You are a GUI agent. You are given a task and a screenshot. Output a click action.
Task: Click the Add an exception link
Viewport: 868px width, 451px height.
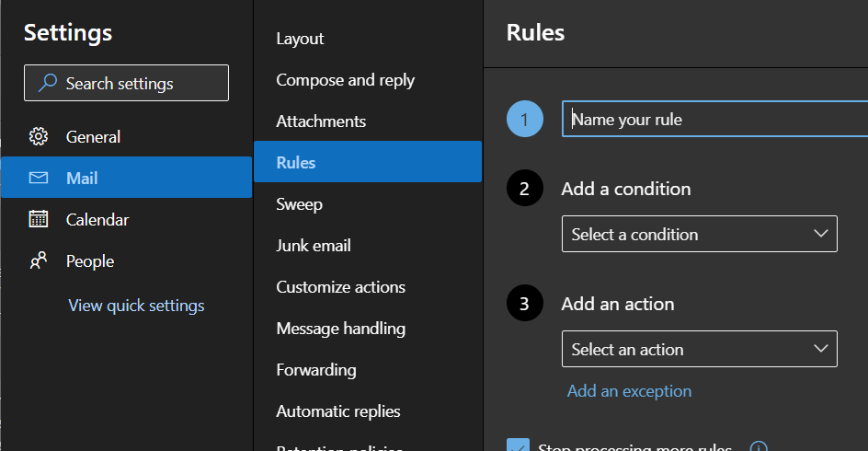coord(629,391)
